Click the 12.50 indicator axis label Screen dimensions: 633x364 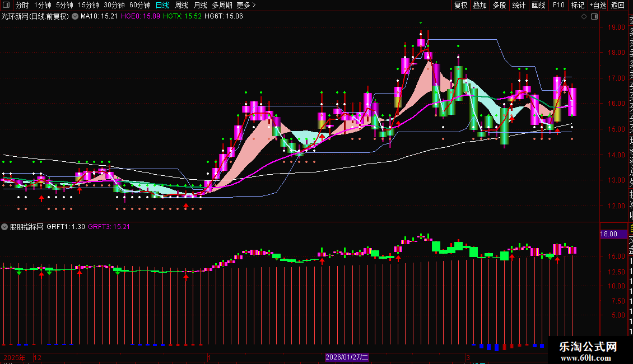coord(616,272)
